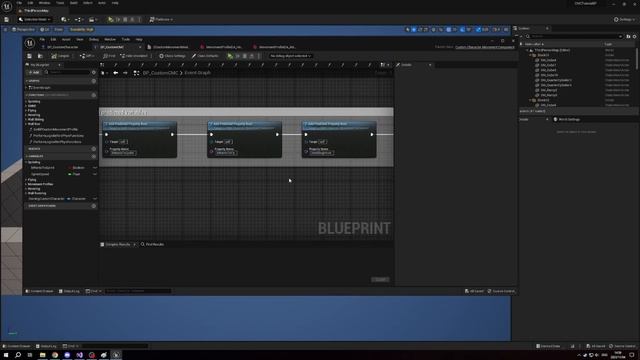The height and width of the screenshot is (360, 640).
Task: Open Class Settings in Blueprint toolbar
Action: click(172, 56)
